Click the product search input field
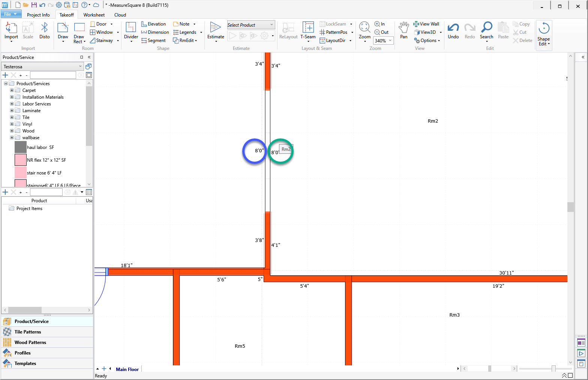The image size is (588, 380). click(x=53, y=75)
